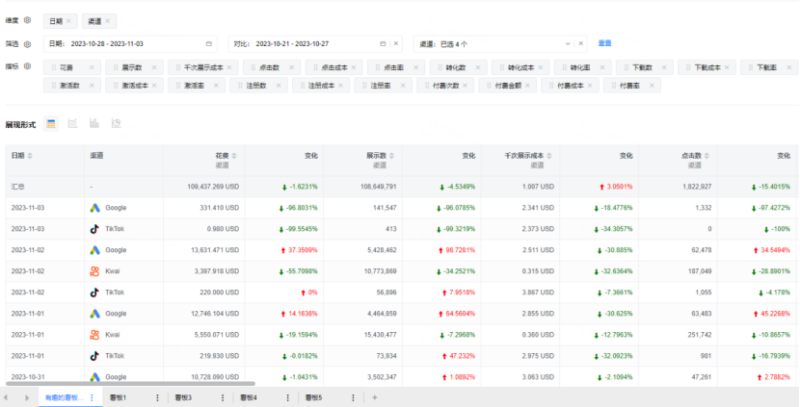Open the 指标 settings gear icon
The height and width of the screenshot is (407, 800).
click(x=28, y=66)
